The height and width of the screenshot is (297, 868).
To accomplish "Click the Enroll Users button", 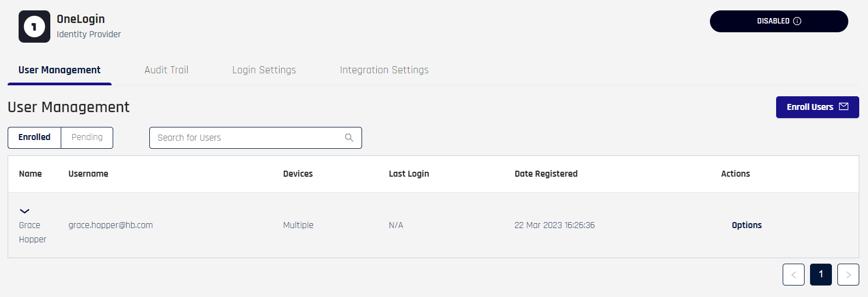I will (x=818, y=107).
